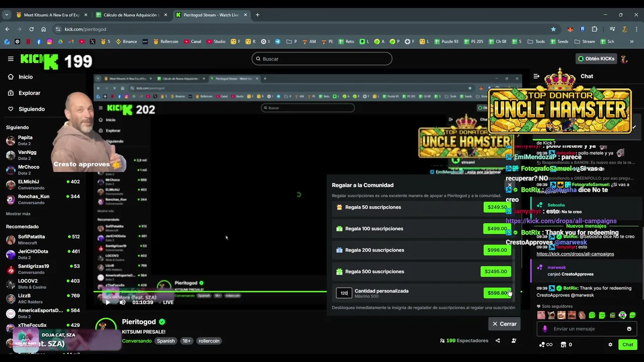Expand the bookmarks overflow chevron

pyautogui.click(x=632, y=42)
